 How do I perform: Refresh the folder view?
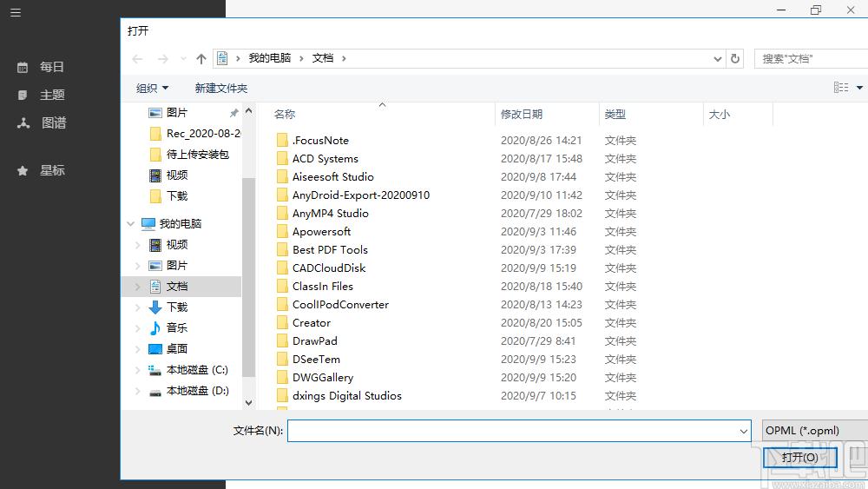[x=735, y=59]
